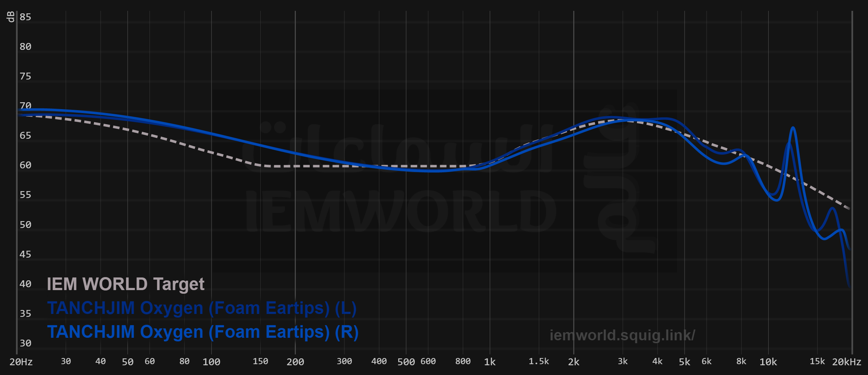868x375 pixels.
Task: Click the tallest treble peak above 10k
Action: 793,128
